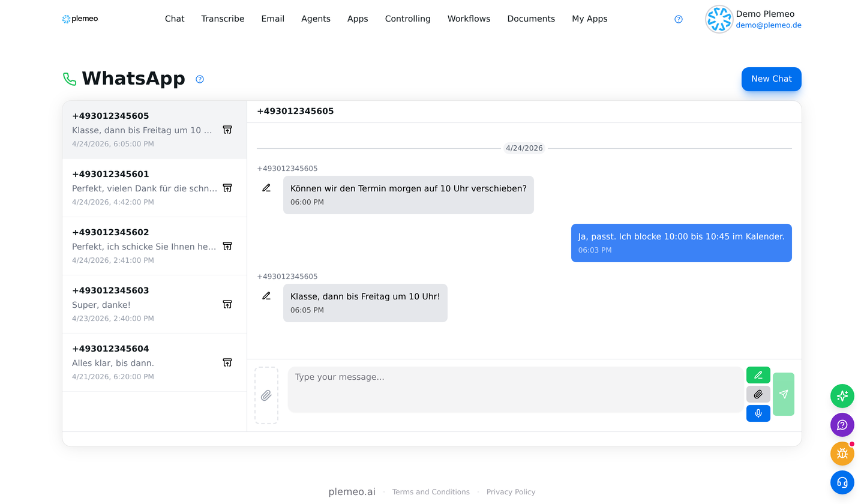Focus the 'Type your message...' input field
The height and width of the screenshot is (504, 864).
pyautogui.click(x=515, y=389)
